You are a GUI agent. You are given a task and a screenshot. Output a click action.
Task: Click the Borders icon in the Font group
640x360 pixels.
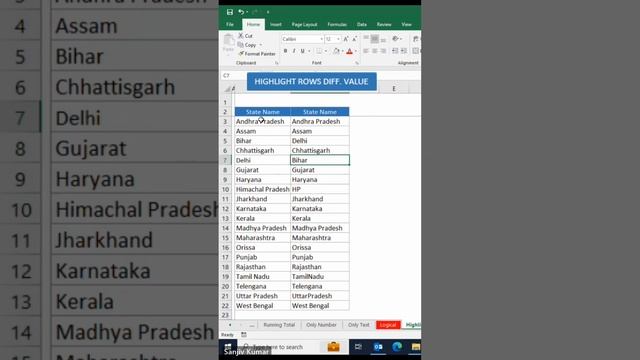point(319,51)
